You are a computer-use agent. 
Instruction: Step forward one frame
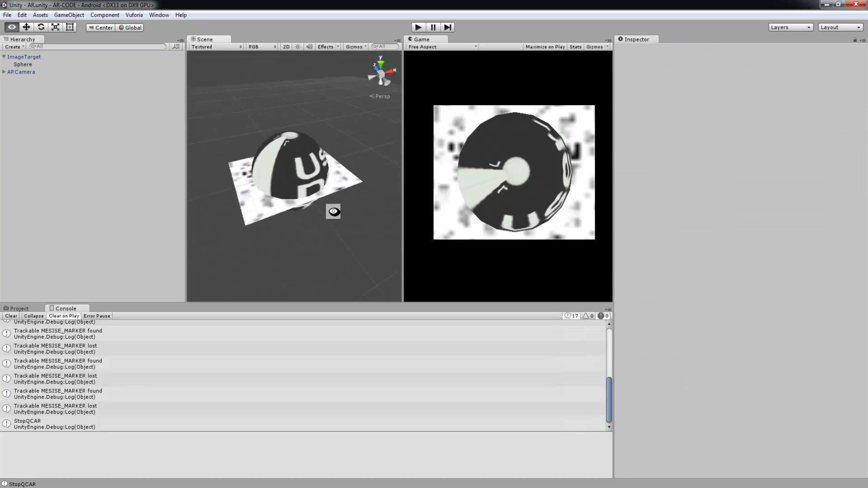coord(448,28)
